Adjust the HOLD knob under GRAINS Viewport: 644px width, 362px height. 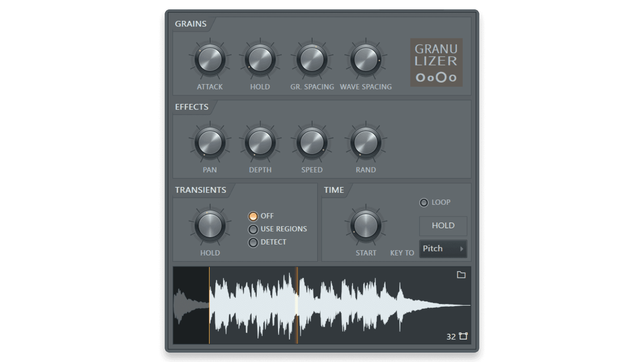point(260,60)
